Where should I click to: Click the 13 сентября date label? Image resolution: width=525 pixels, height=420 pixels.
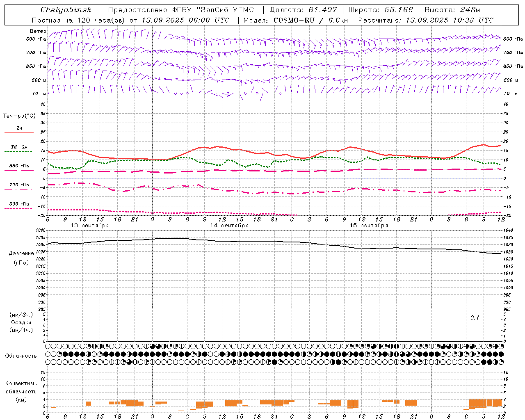tap(90, 226)
